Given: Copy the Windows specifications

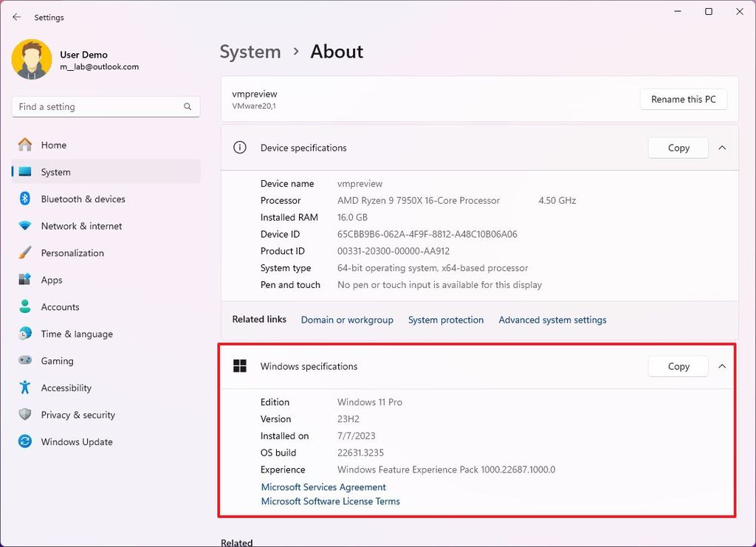Looking at the screenshot, I should click(x=677, y=365).
